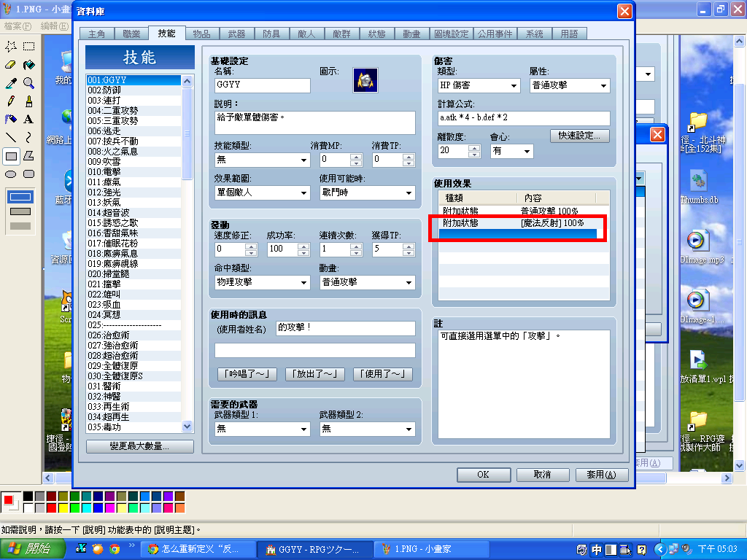Open the skill icon picker next to 圖示
The image size is (747, 560).
[365, 79]
